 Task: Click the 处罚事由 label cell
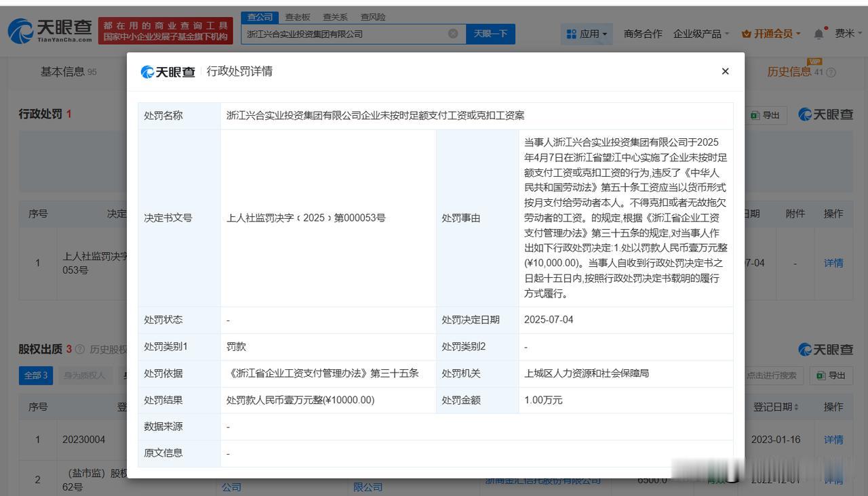click(x=477, y=218)
